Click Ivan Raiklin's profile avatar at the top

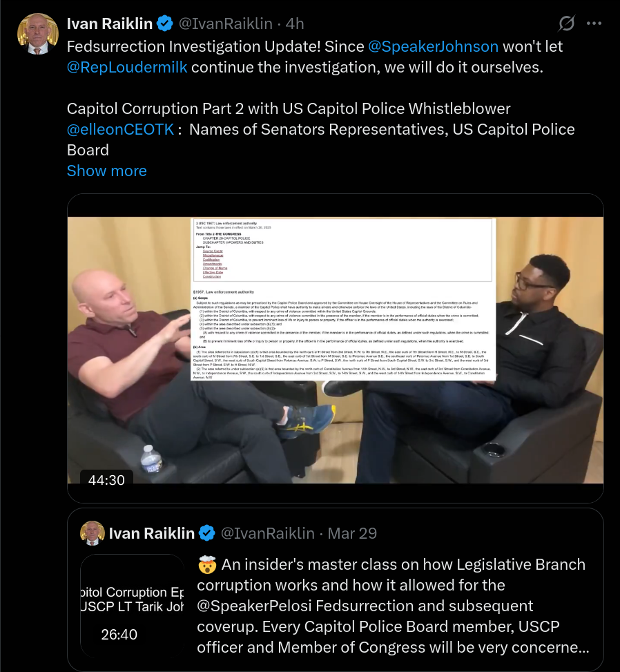tap(38, 34)
